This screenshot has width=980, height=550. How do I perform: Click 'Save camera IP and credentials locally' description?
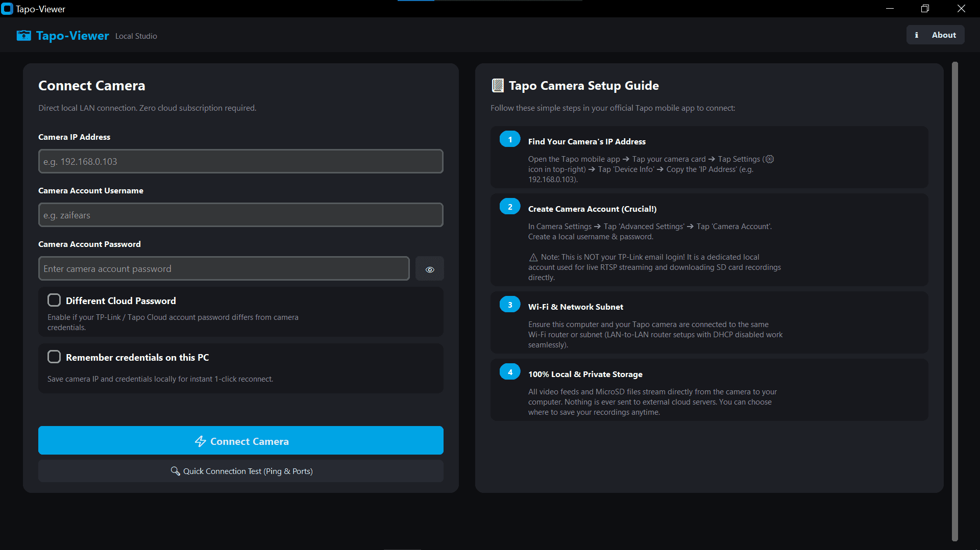pyautogui.click(x=160, y=379)
